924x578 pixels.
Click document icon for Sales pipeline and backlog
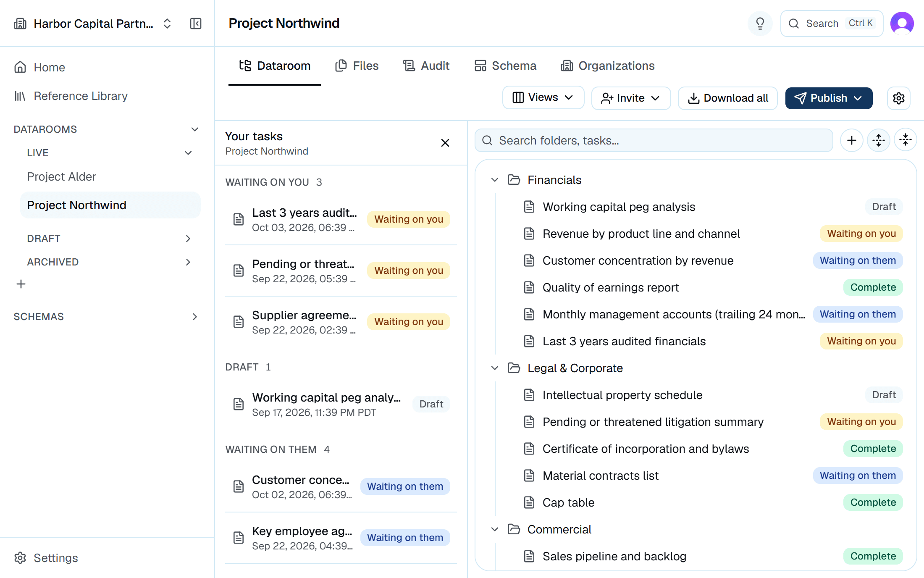[x=529, y=556]
